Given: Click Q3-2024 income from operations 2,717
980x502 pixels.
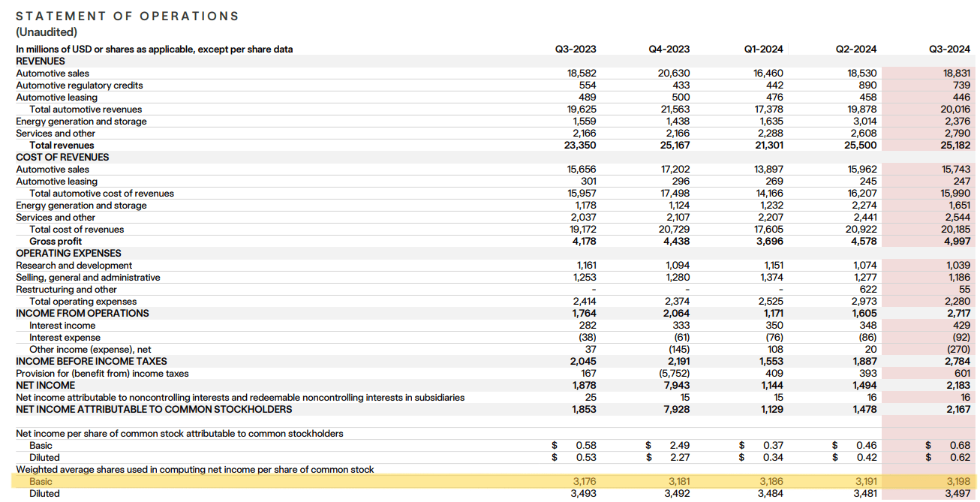Looking at the screenshot, I should click(x=960, y=314).
